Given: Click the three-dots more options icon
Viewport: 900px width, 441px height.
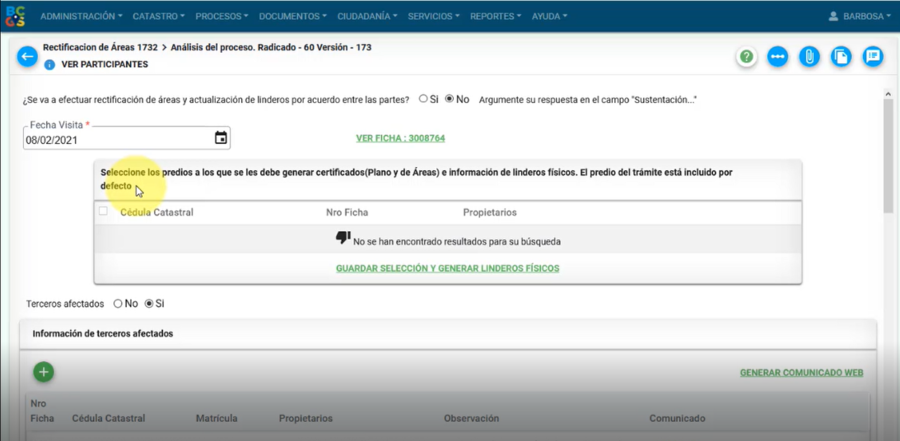Looking at the screenshot, I should (x=778, y=57).
